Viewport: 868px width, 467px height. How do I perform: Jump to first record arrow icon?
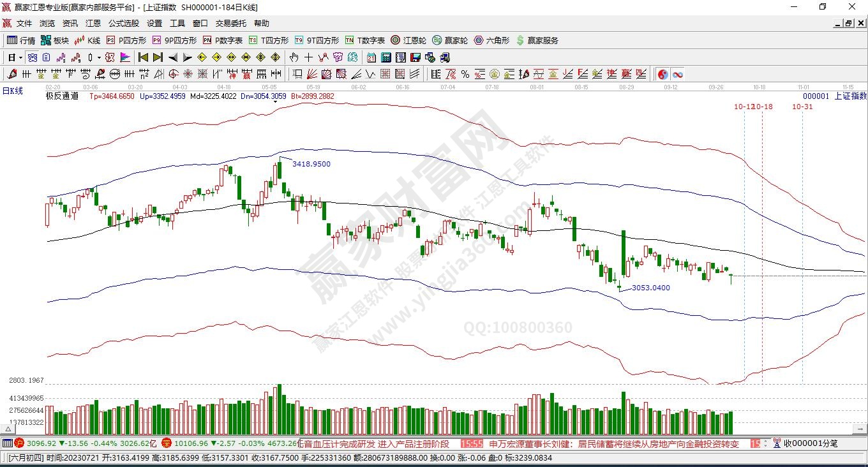click(144, 57)
